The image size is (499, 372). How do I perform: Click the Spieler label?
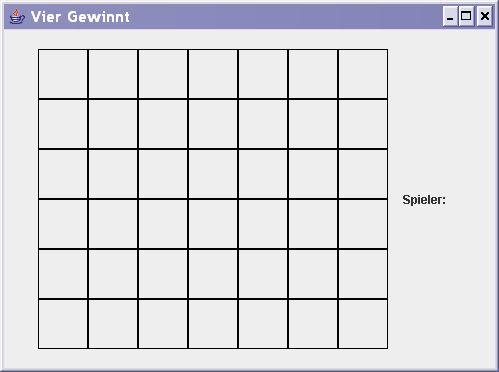click(424, 200)
